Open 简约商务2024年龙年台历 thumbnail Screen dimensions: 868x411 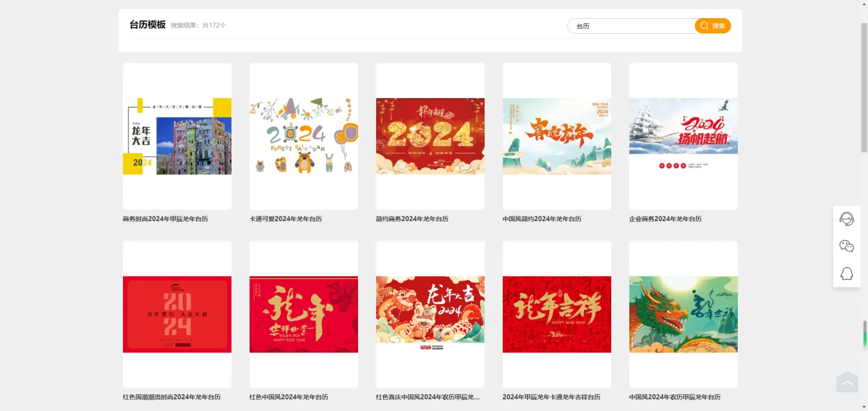(x=430, y=136)
